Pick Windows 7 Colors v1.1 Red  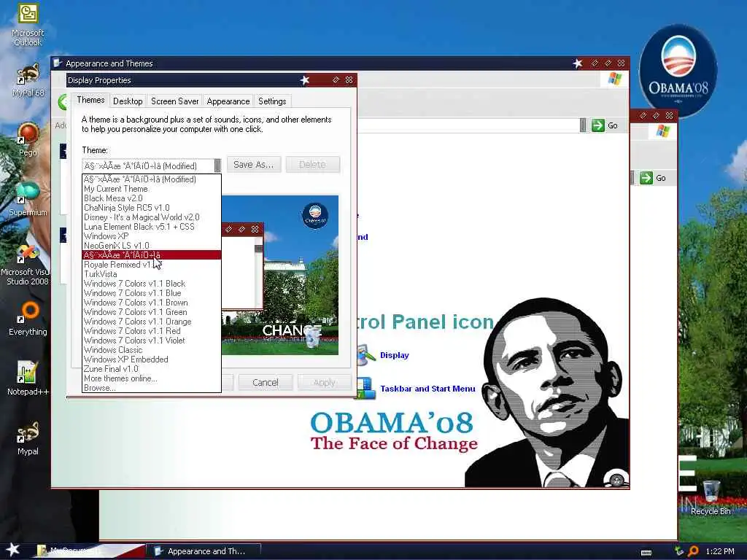point(152,331)
